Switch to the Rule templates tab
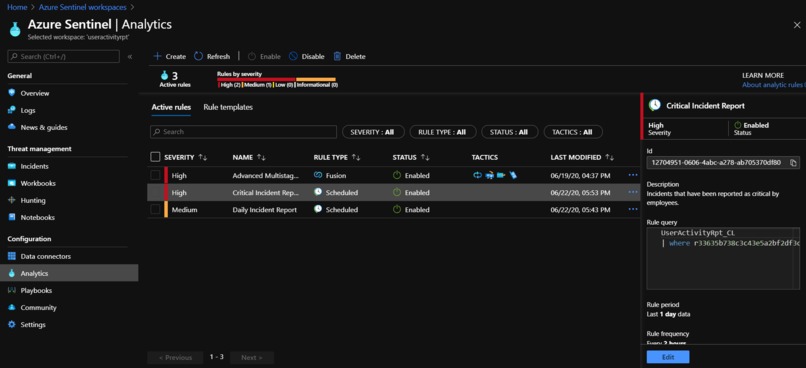This screenshot has width=806, height=368. [228, 107]
